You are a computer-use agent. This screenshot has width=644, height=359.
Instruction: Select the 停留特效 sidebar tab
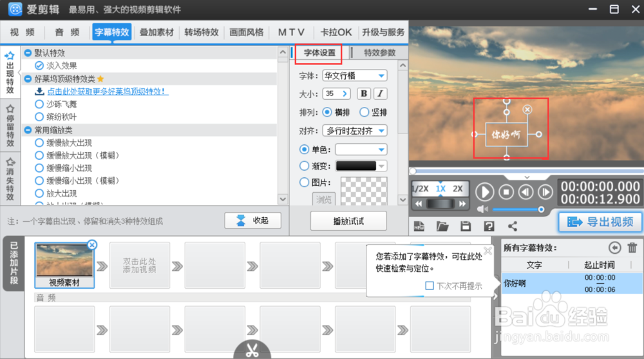[10, 126]
